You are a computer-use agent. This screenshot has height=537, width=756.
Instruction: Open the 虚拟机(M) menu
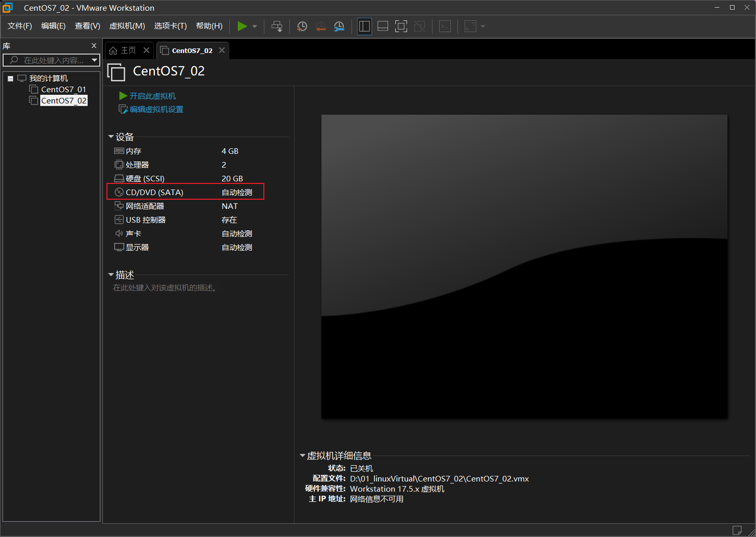(127, 26)
